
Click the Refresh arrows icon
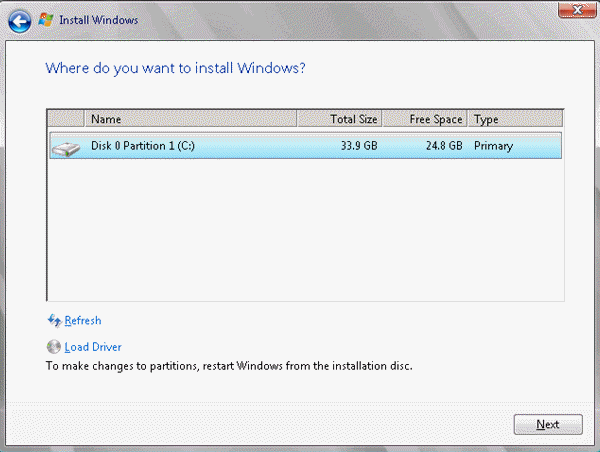pos(54,321)
